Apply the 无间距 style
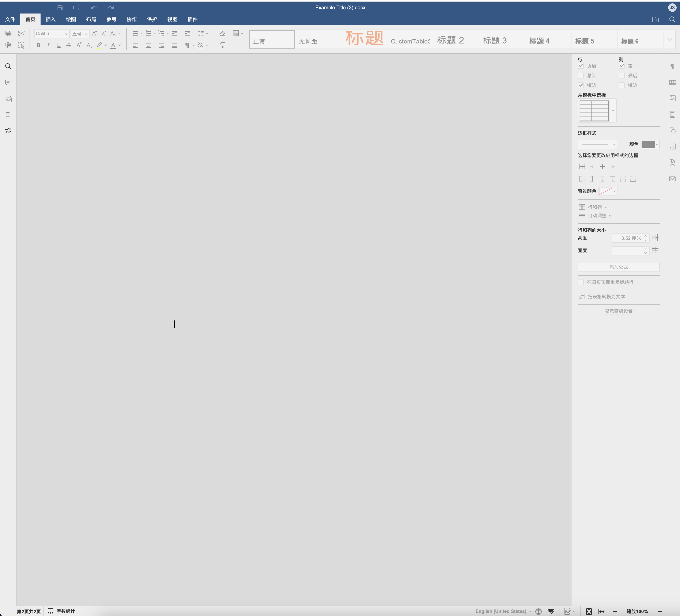The height and width of the screenshot is (616, 680). pos(318,39)
